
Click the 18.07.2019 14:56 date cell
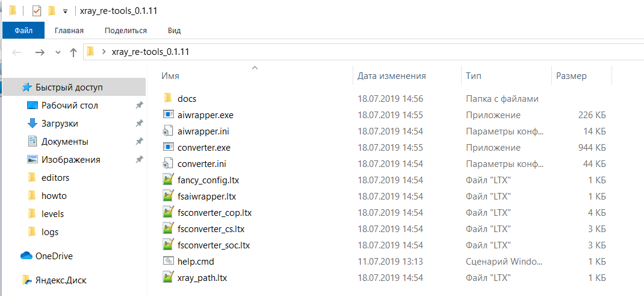point(390,99)
